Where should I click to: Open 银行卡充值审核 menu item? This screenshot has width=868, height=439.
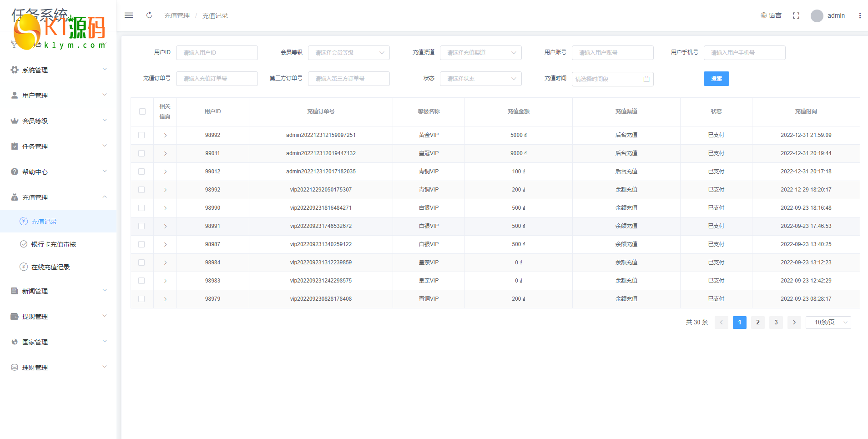[x=53, y=244]
